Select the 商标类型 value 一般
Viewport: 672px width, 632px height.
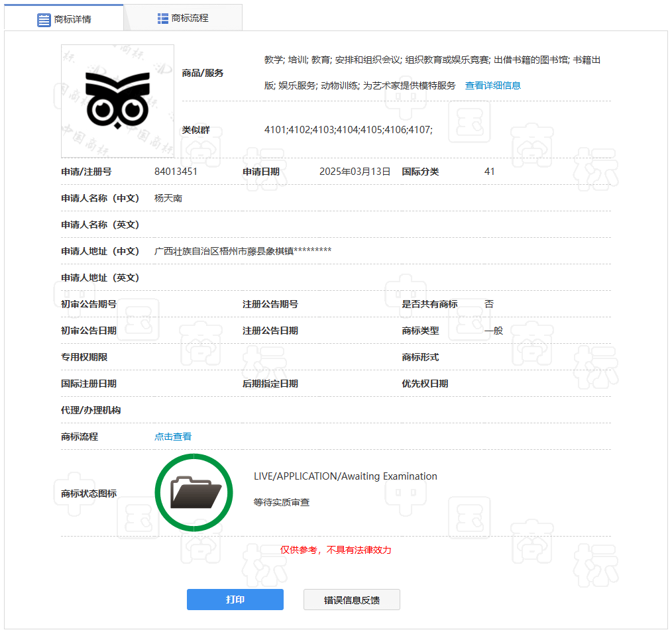click(x=494, y=331)
